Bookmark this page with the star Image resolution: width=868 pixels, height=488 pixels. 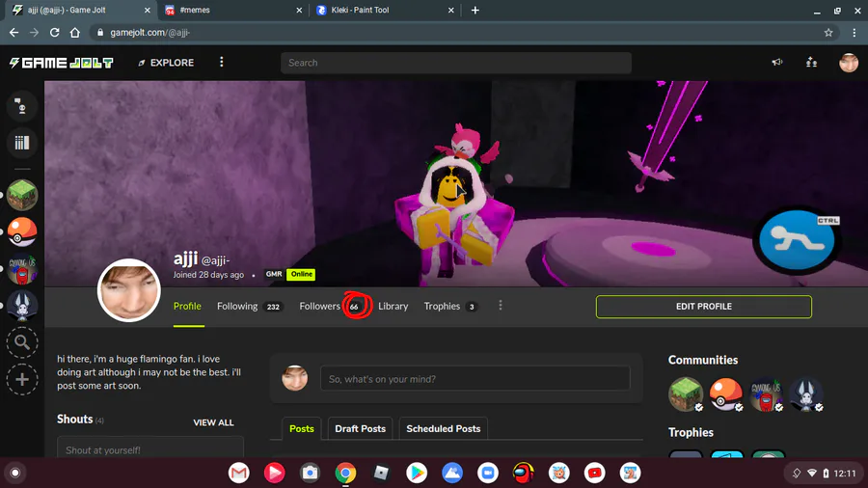[x=828, y=33]
